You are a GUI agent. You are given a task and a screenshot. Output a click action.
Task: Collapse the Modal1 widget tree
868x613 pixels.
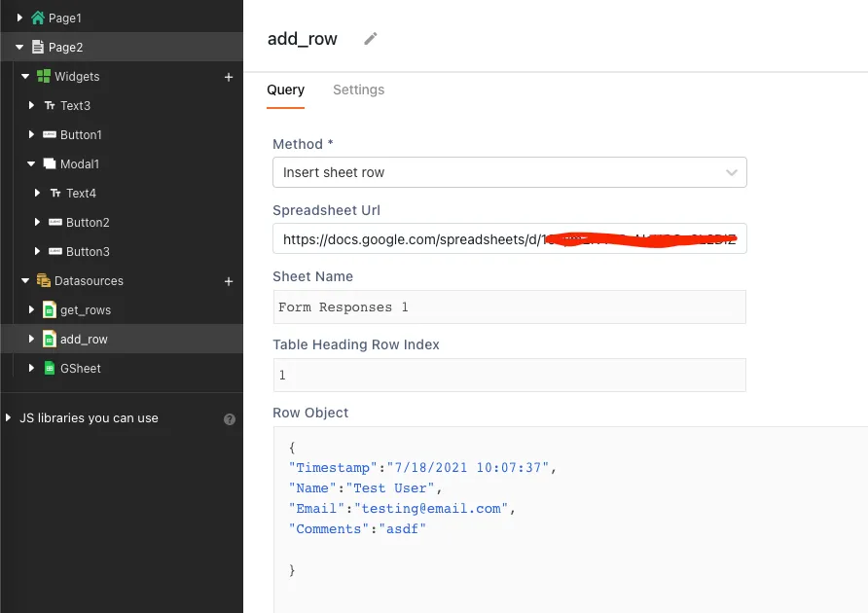click(32, 163)
